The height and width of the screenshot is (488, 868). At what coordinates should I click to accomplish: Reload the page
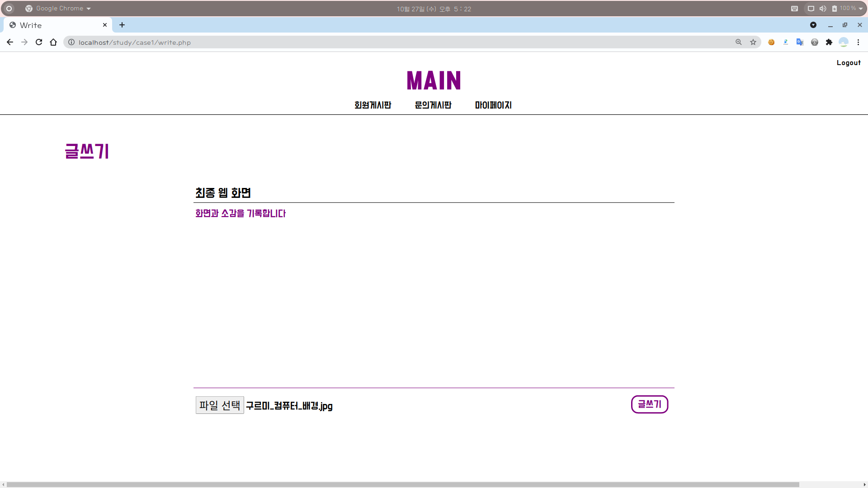(x=39, y=42)
